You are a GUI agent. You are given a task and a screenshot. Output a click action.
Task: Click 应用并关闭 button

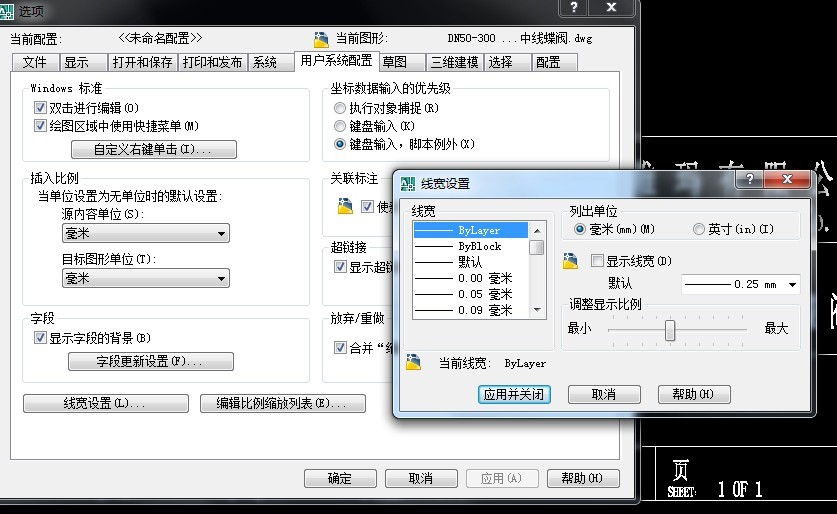pos(514,394)
